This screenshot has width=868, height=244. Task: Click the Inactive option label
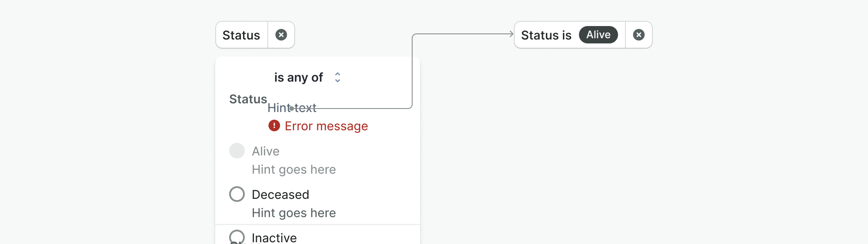point(274,237)
